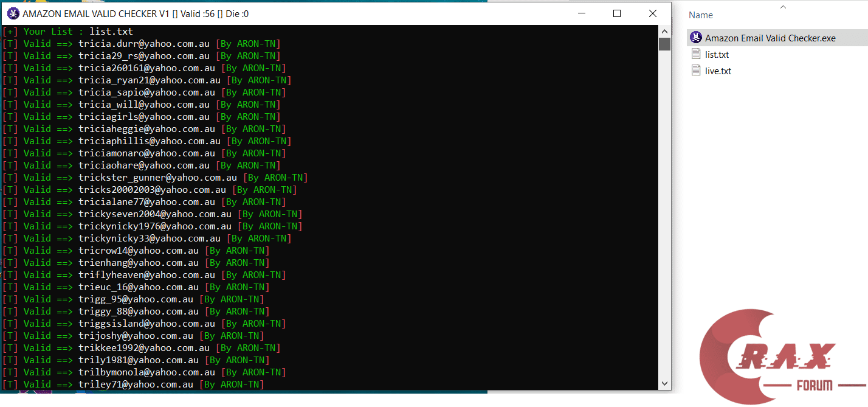Select the list.txt file icon
Viewport: 868px width, 407px height.
coord(696,54)
